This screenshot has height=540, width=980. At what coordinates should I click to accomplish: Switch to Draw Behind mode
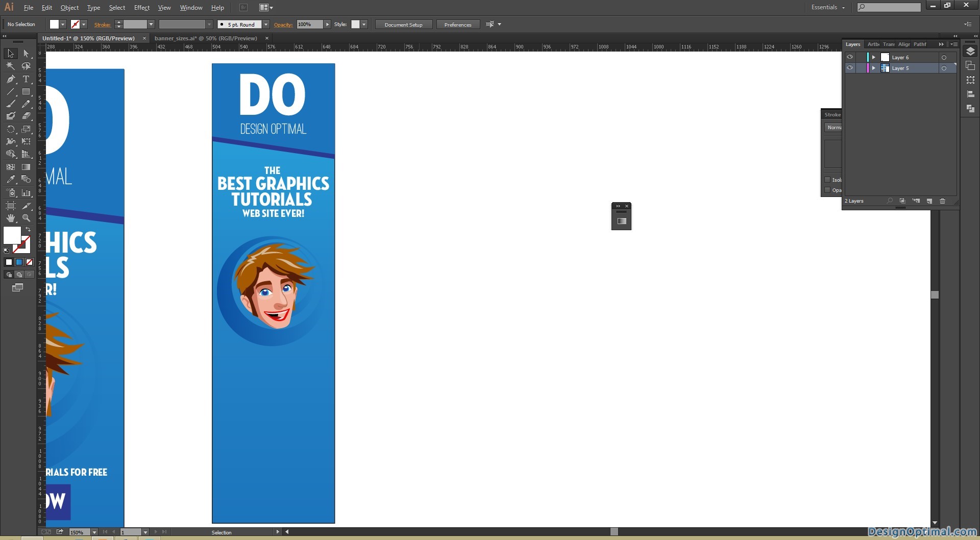[x=19, y=275]
